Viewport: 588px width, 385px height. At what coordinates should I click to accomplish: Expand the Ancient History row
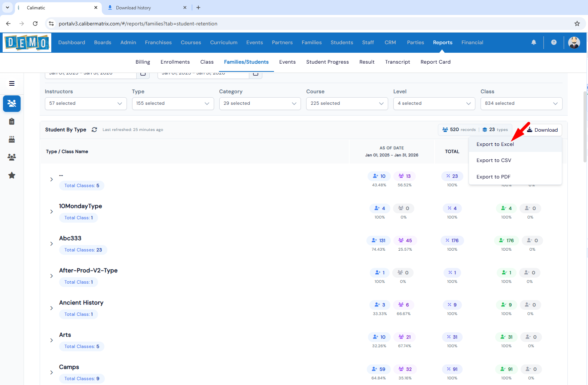52,308
